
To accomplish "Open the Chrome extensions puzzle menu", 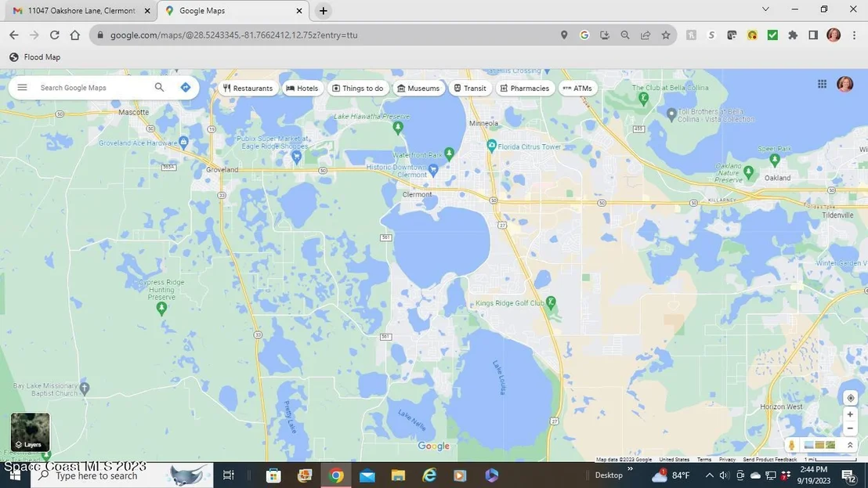I will coord(793,34).
